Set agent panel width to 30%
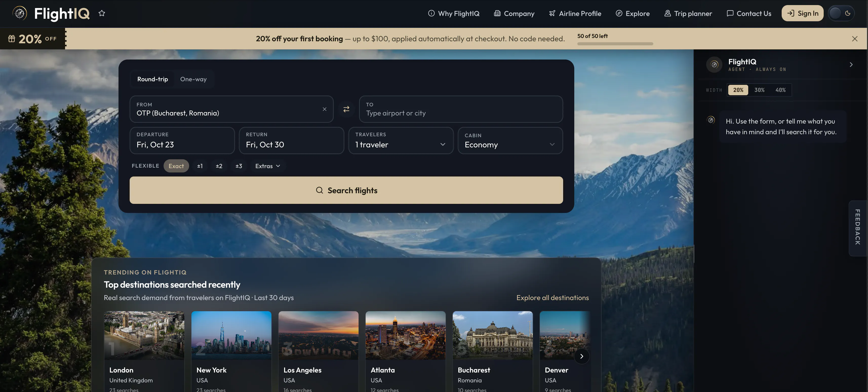The image size is (868, 392). point(759,90)
